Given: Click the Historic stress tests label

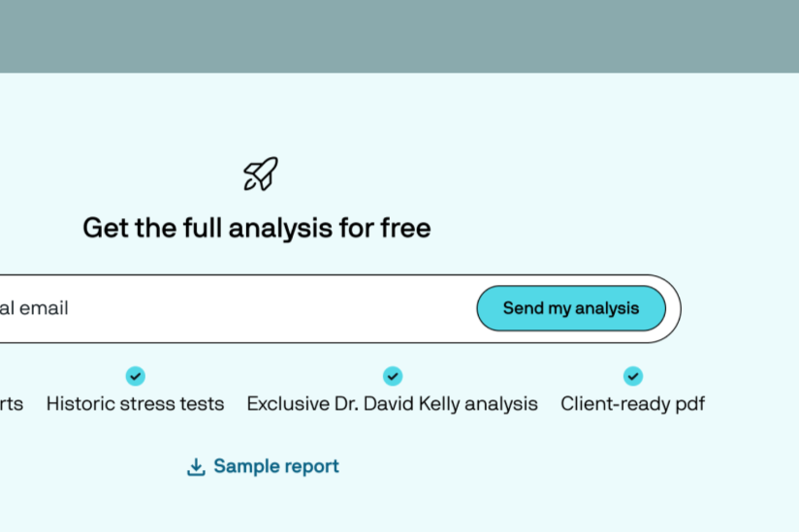Looking at the screenshot, I should point(135,404).
